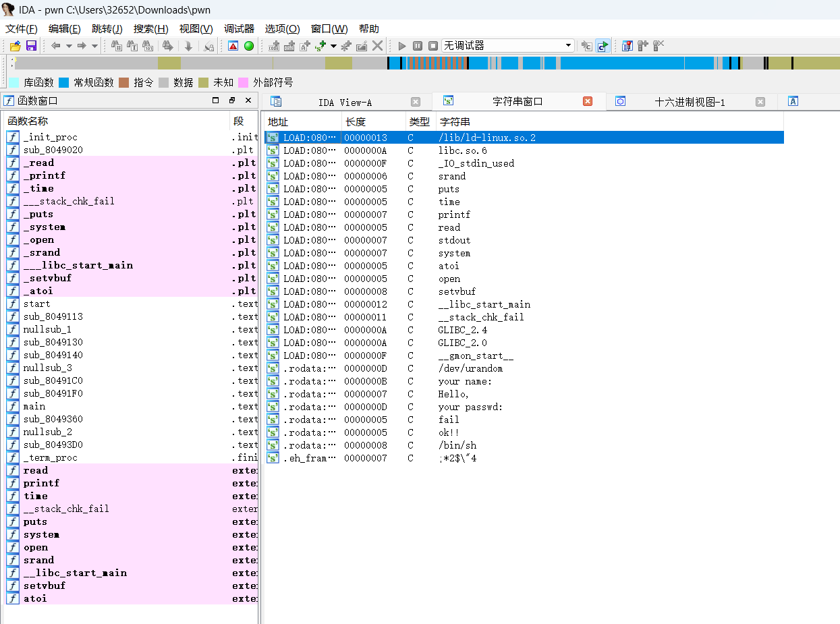The image size is (840, 624).
Task: Sort strings by 长度 column header
Action: 372,121
